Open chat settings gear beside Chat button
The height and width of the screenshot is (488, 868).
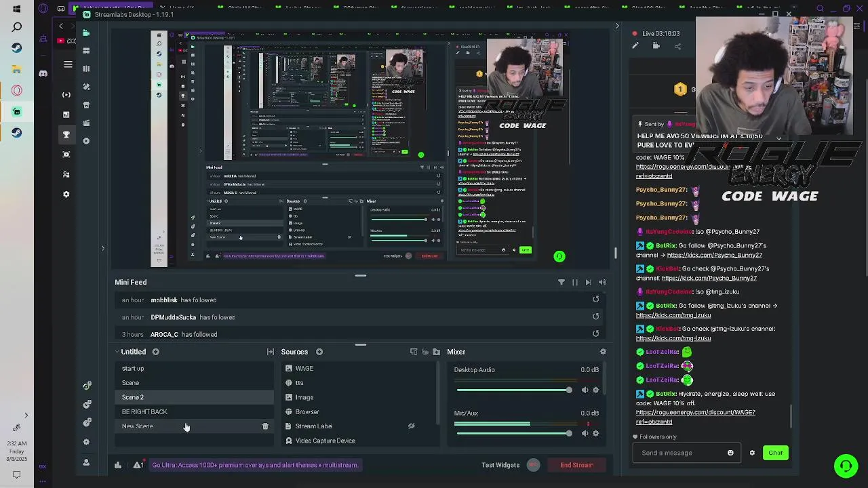click(x=752, y=453)
